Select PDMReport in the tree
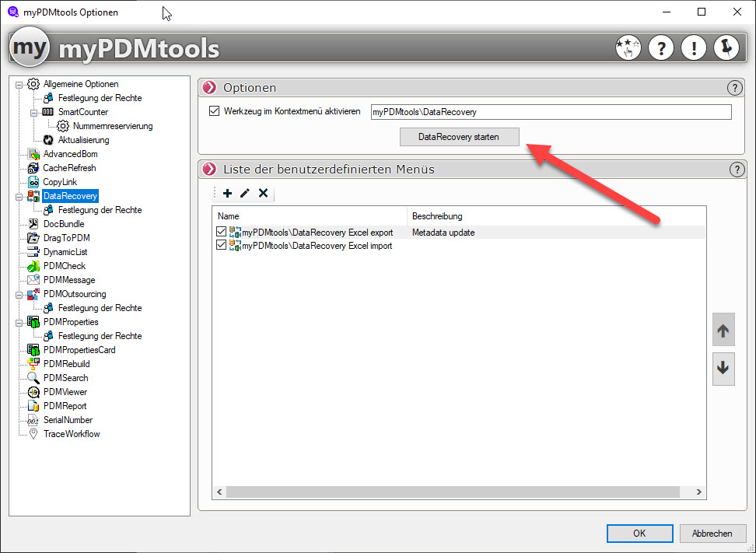 pyautogui.click(x=65, y=405)
